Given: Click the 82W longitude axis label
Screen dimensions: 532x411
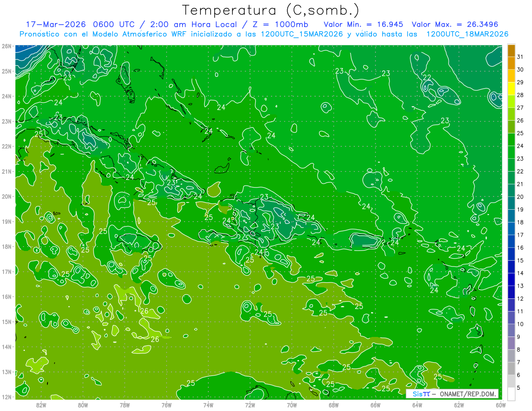Looking at the screenshot, I should [41, 405].
